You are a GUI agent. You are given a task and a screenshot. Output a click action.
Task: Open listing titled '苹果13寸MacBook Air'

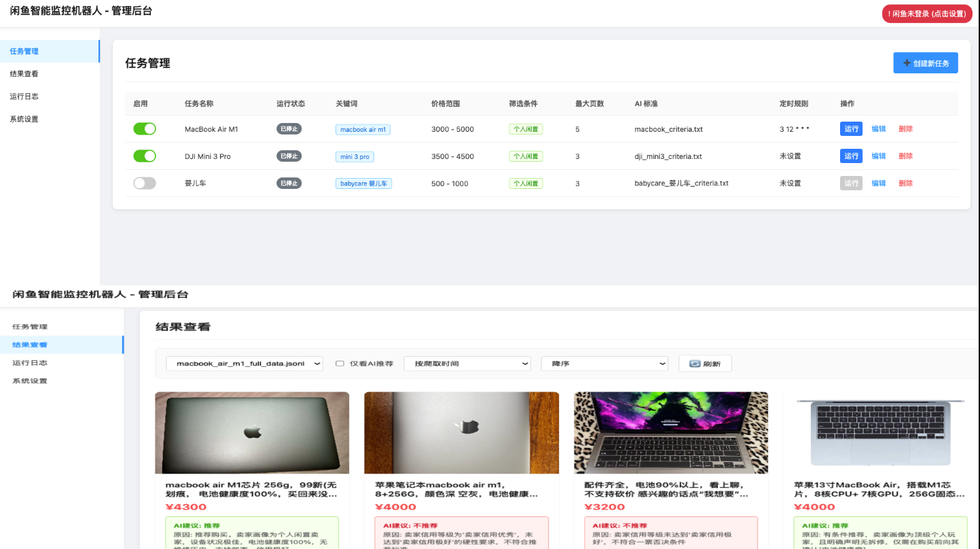coord(879,490)
